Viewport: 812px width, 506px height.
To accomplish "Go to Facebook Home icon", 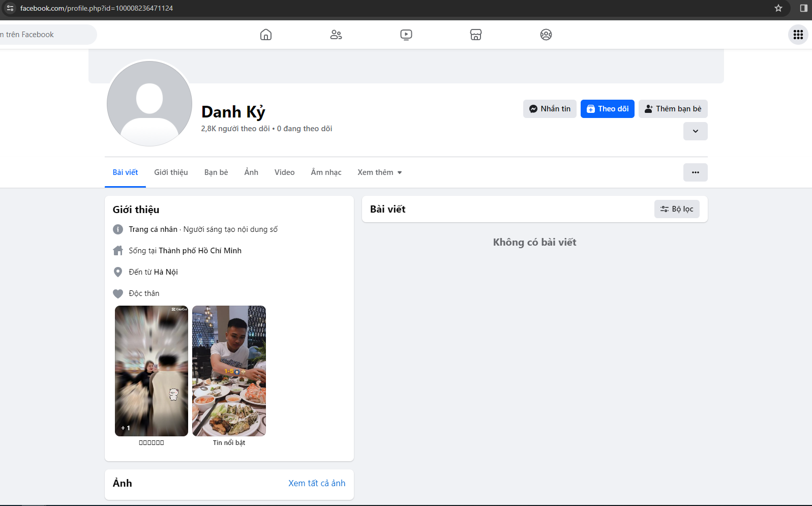I will pos(265,35).
